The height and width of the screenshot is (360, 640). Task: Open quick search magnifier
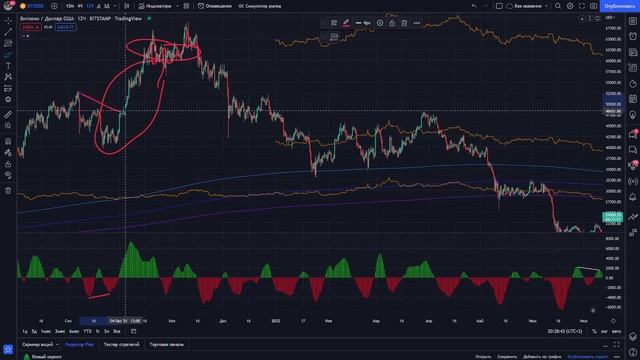(558, 6)
